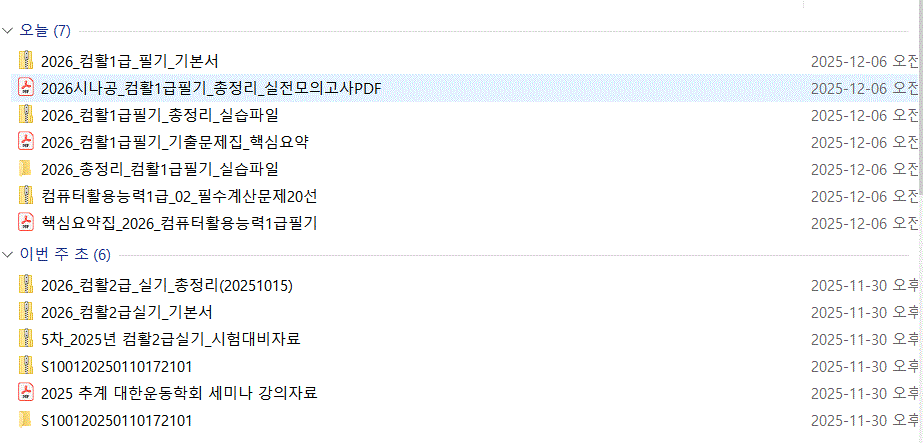Click folder icon of 2026_총정리_컴활1급필기_실습파일
The width and height of the screenshot is (923, 443).
click(26, 168)
